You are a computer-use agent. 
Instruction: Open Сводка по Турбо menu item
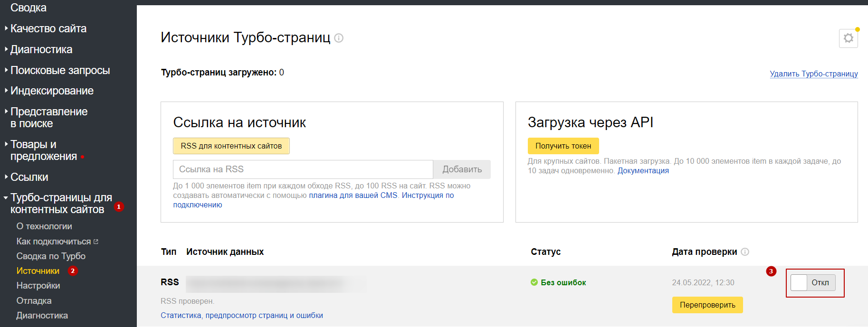tap(51, 256)
